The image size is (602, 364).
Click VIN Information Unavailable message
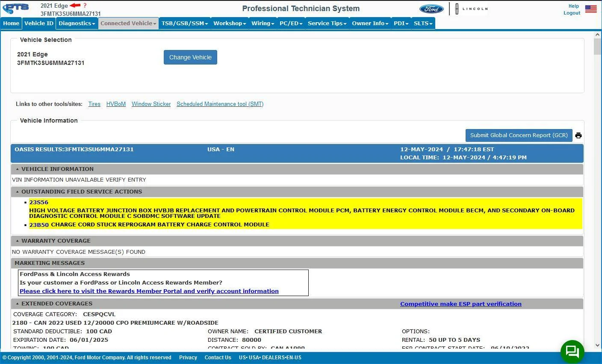coord(79,180)
